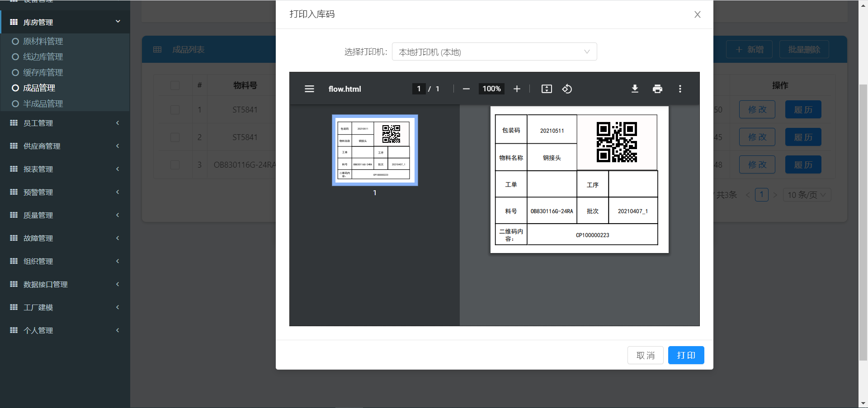Click the 质量管理 grid icon
The image size is (868, 408).
[x=14, y=215]
